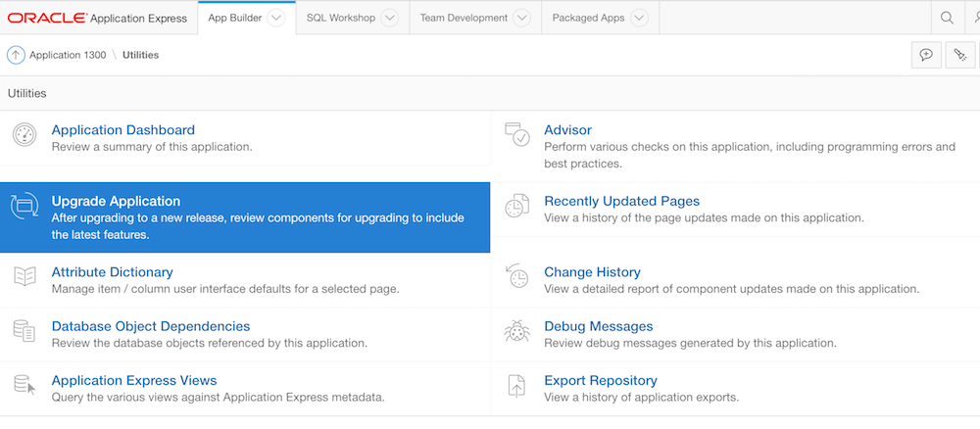Expand the App Builder dropdown arrow
This screenshot has height=429, width=980.
click(x=276, y=18)
